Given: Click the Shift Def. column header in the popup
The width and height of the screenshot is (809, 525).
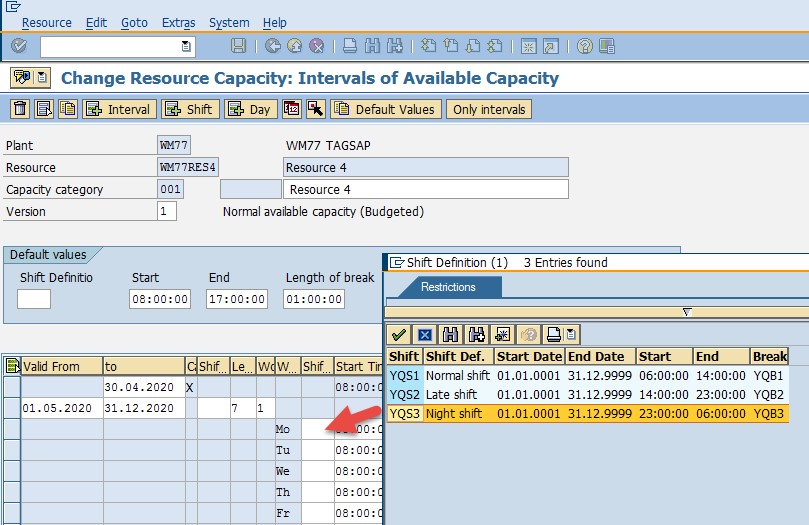Looking at the screenshot, I should (458, 356).
